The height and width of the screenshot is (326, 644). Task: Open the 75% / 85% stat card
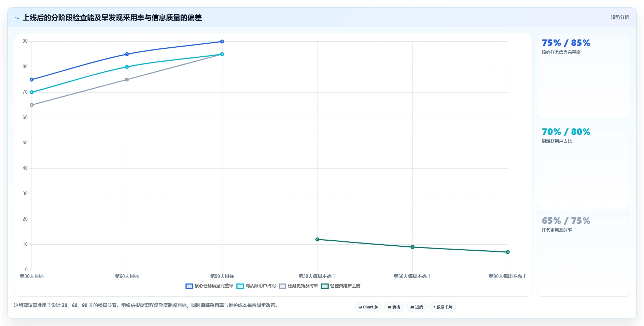coord(583,76)
